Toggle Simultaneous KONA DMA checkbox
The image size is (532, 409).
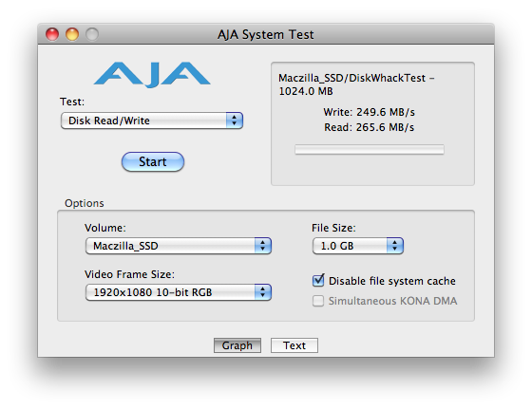[318, 301]
